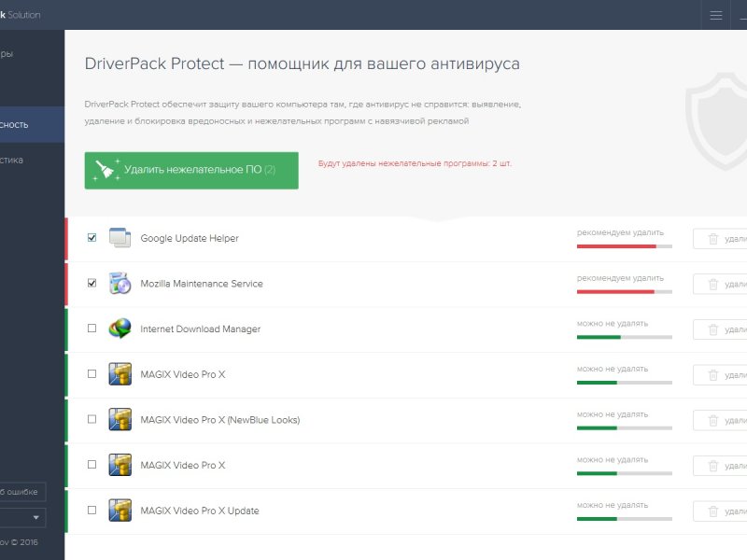Screen dimensions: 747x560
Task: Click the Mozilla Maintenance Service icon
Action: tap(120, 284)
